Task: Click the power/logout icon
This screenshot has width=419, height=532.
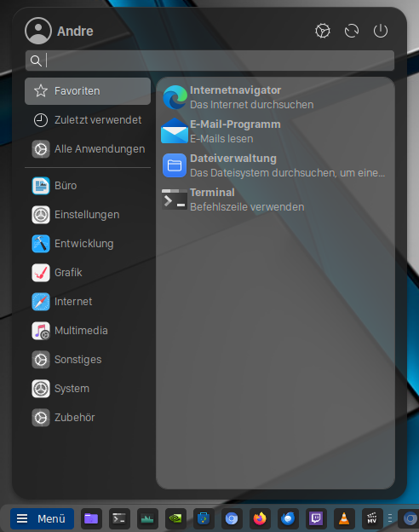Action: [381, 31]
